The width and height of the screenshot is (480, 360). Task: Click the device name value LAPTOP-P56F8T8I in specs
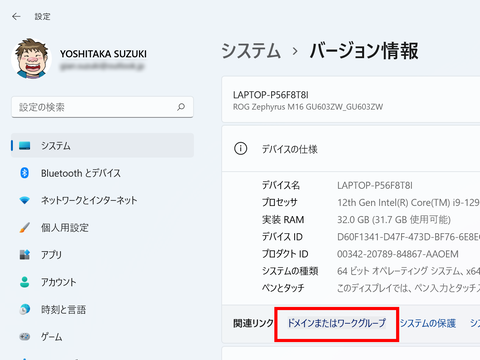pos(375,185)
